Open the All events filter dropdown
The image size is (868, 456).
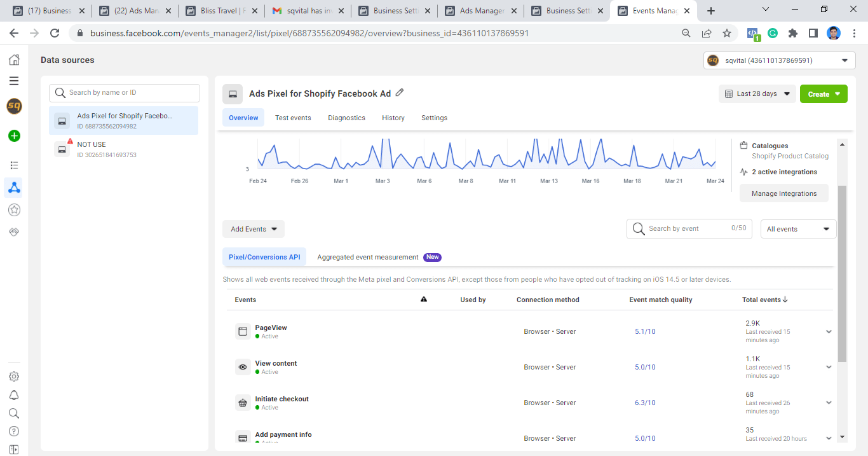click(798, 229)
